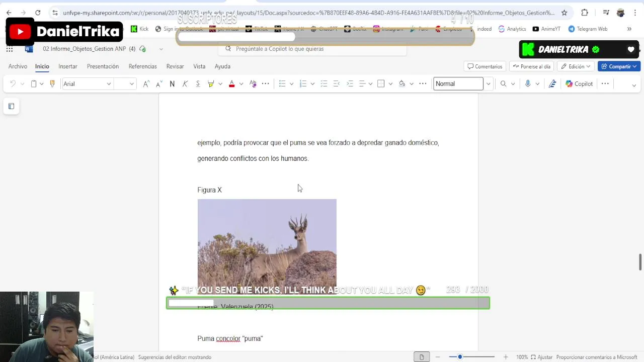Open the document title dropdown arrow
Screen dimensions: 644x362
[x=161, y=49]
